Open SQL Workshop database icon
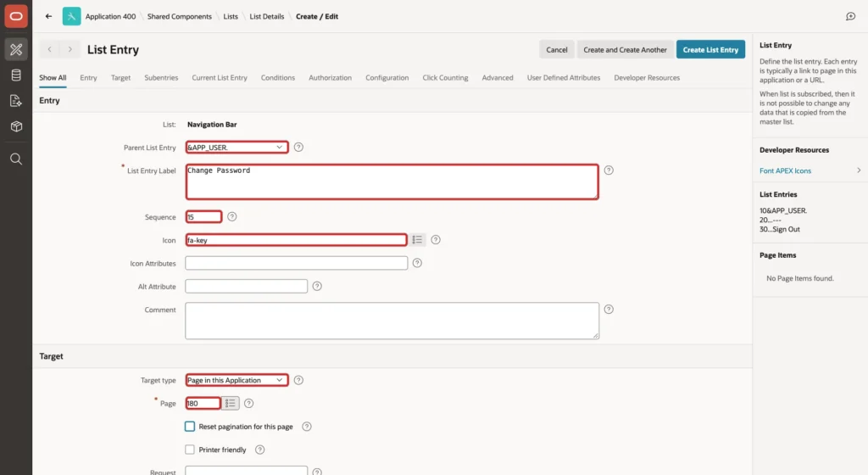Viewport: 868px width, 475px height. tap(16, 75)
